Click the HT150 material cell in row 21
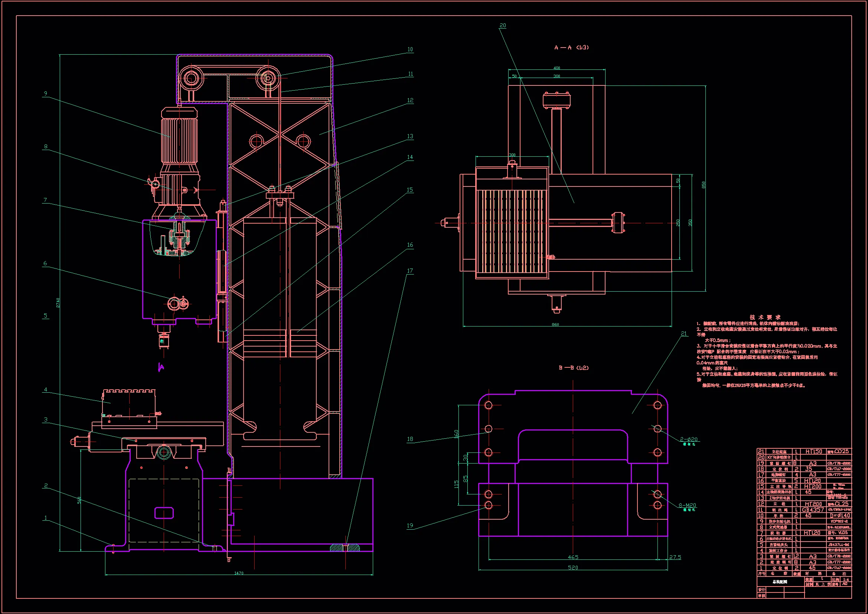 click(x=813, y=452)
